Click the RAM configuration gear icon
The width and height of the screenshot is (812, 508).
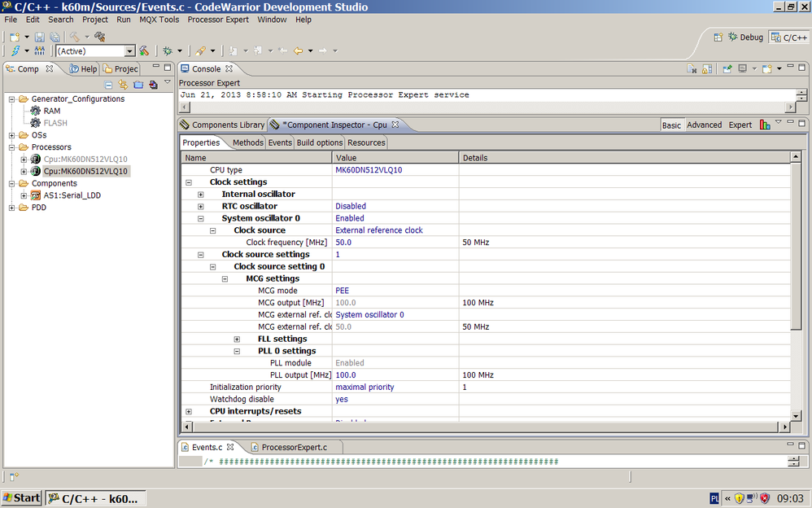pos(35,111)
